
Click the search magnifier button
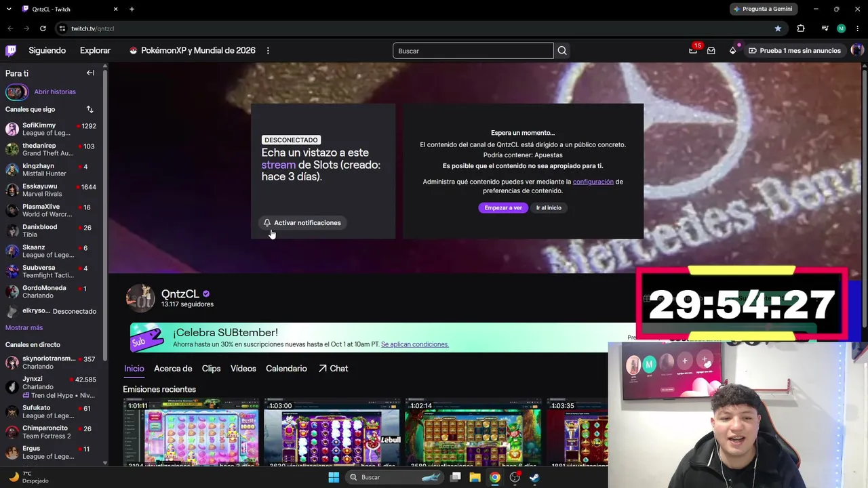562,51
